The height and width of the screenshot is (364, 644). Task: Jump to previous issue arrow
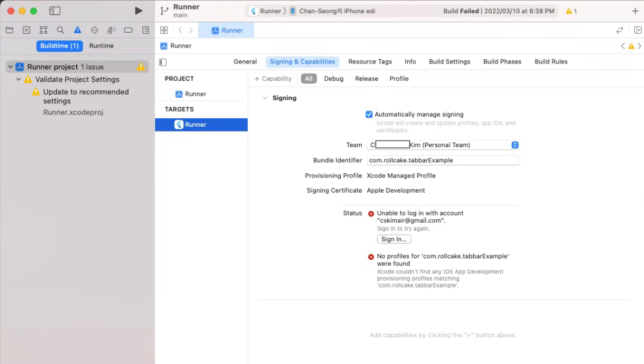click(623, 46)
